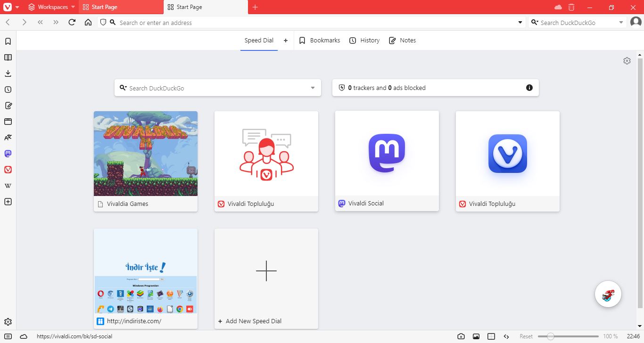Click the rewind history button
Viewport: 644px width, 343px height.
[x=40, y=22]
